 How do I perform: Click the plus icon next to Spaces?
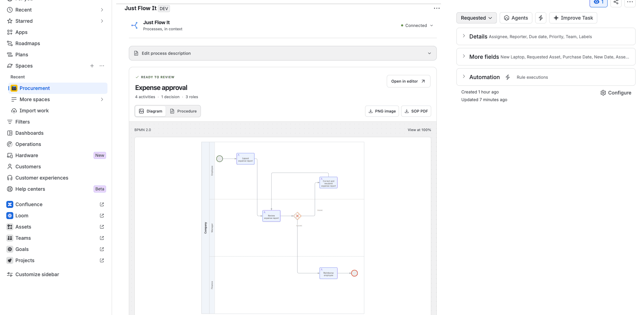click(92, 66)
